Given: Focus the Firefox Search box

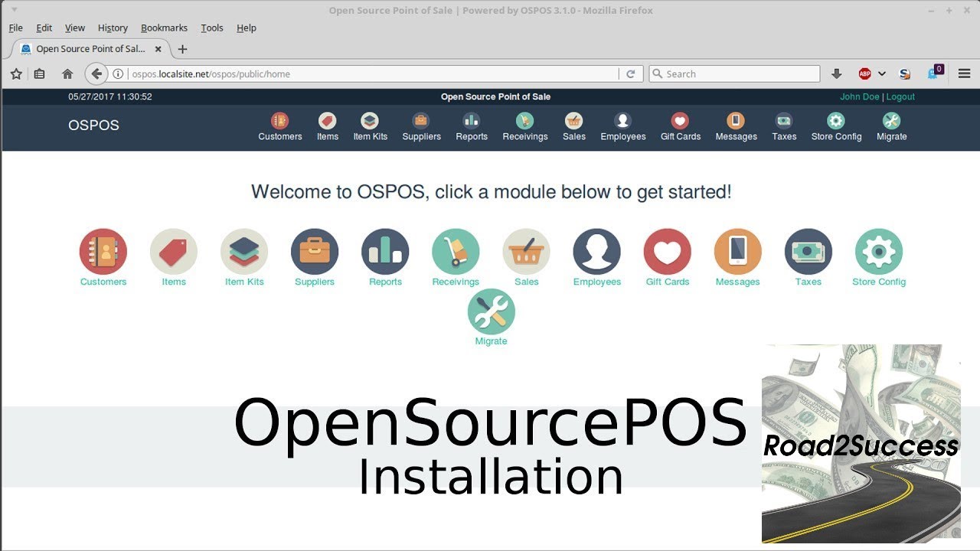Looking at the screenshot, I should (734, 74).
